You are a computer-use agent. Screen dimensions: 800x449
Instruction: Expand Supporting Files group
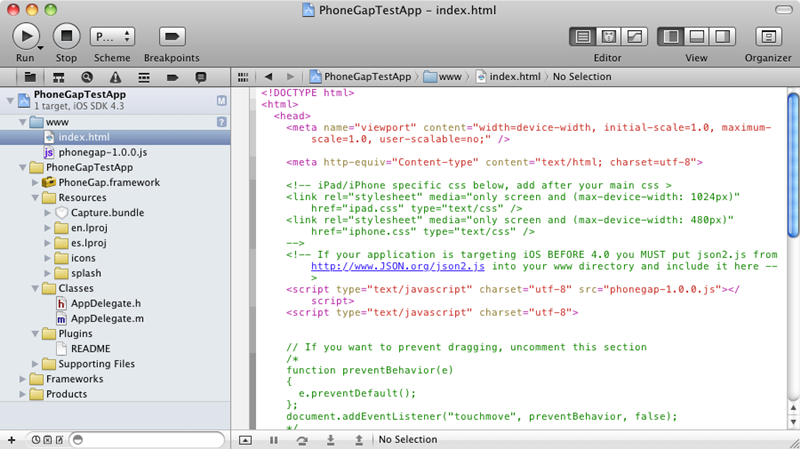click(35, 364)
